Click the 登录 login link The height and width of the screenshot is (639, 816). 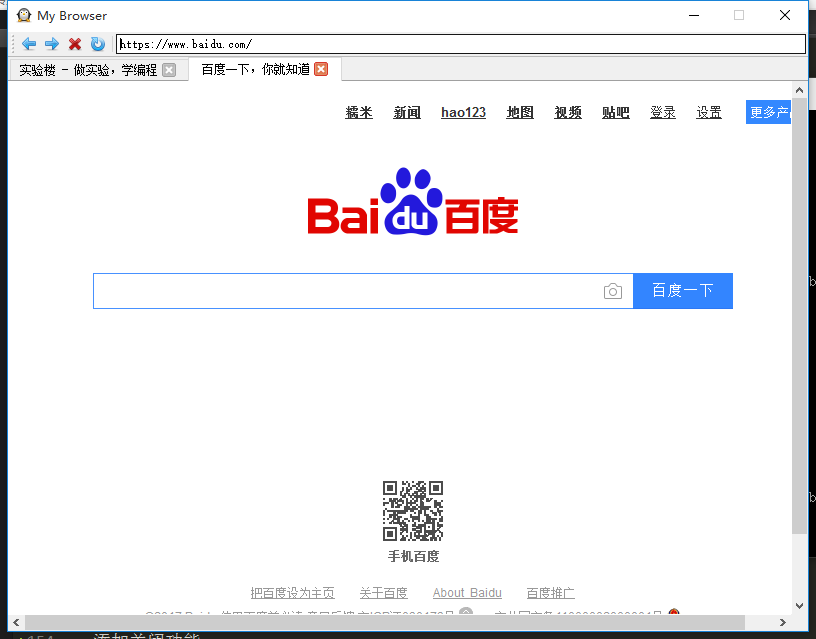662,112
